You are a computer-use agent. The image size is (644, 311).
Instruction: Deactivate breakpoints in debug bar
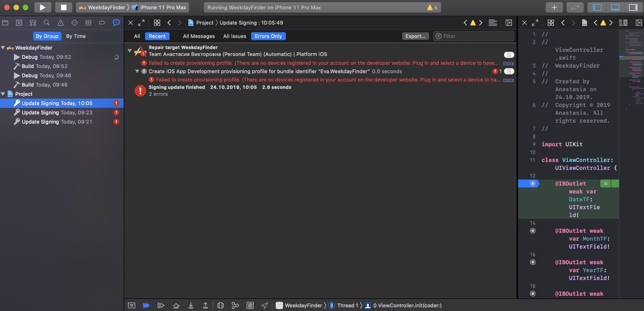pos(146,305)
